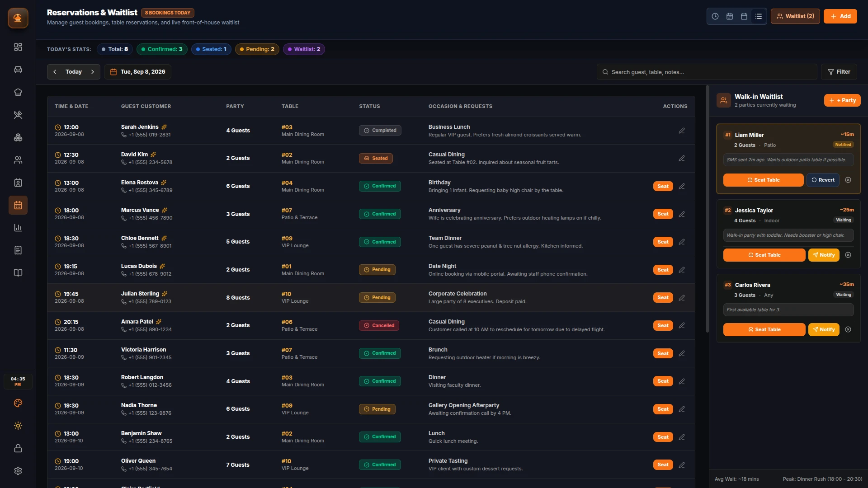Click pencil icon for David Kim's booking
The width and height of the screenshot is (868, 488).
coord(682,158)
